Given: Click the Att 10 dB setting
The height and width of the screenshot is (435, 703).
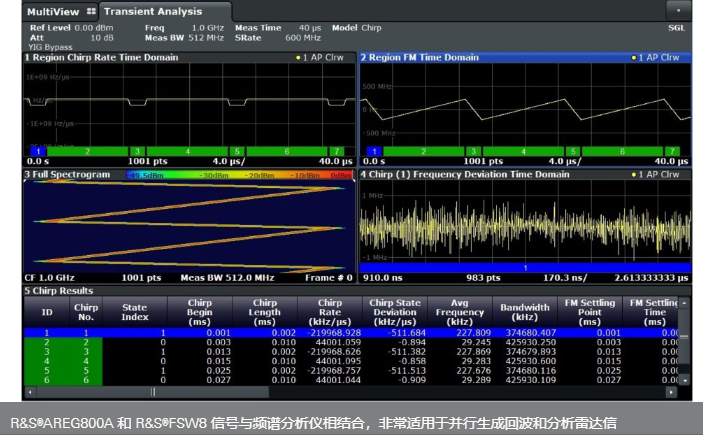Looking at the screenshot, I should (72, 38).
